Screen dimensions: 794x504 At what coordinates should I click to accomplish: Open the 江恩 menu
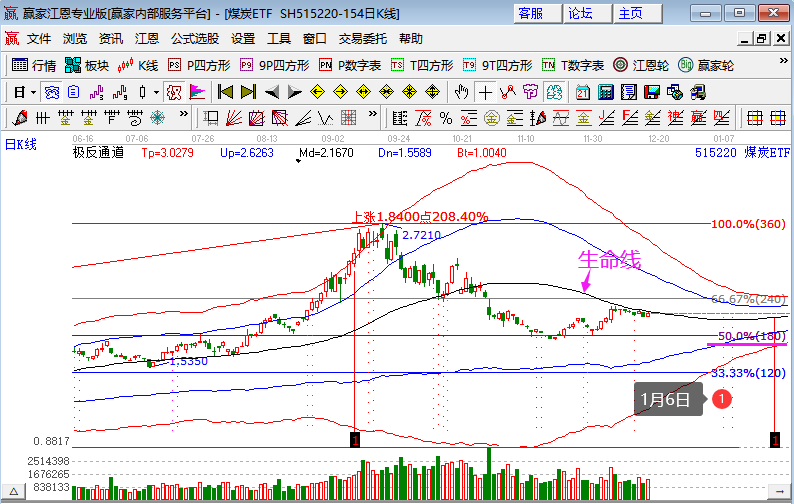(147, 38)
